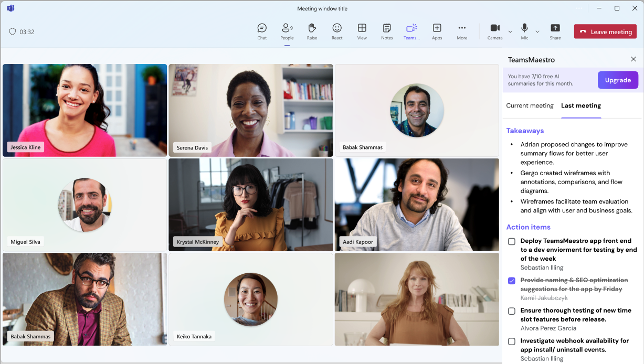Check Ensure thorough testing action item

click(512, 311)
